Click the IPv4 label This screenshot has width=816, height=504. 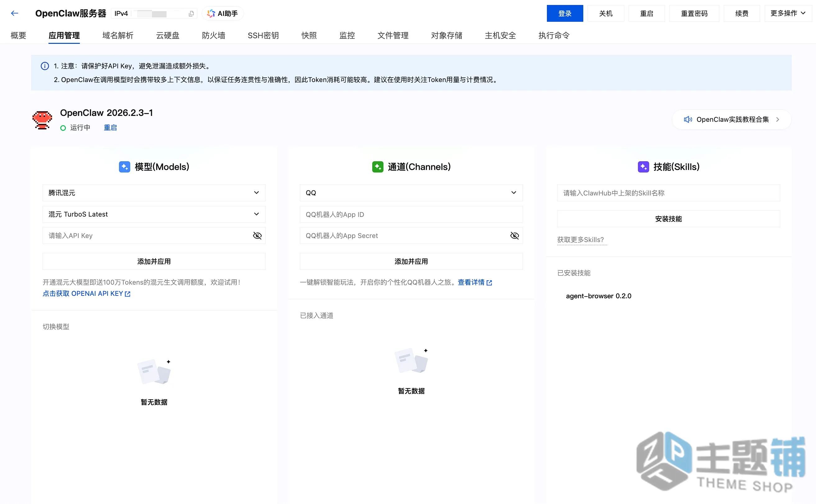point(121,14)
